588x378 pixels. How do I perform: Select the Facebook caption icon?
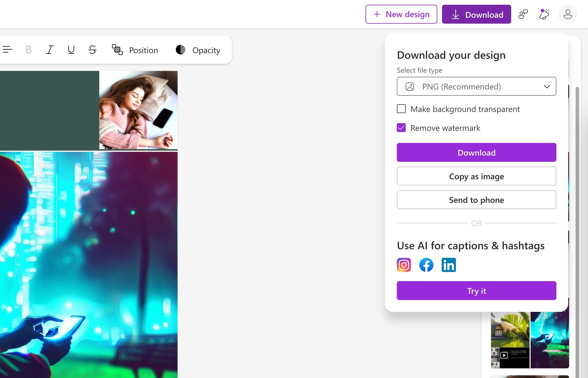pos(426,265)
